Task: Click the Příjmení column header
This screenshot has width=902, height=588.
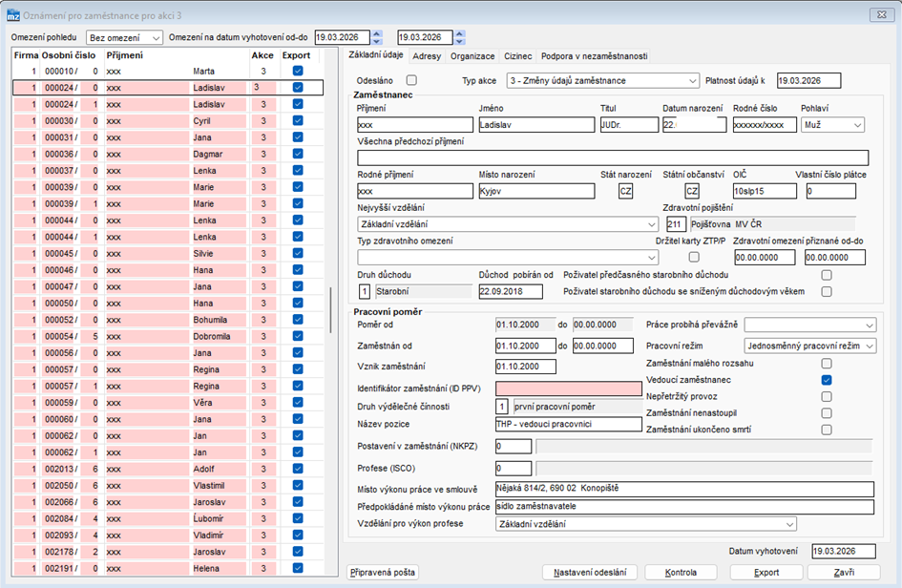Action: (125, 55)
